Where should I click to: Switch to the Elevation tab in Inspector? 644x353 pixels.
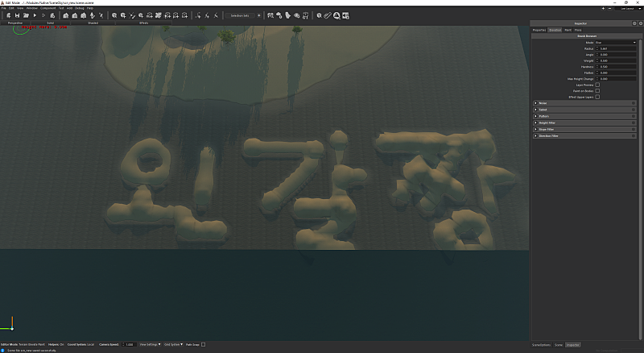click(555, 30)
